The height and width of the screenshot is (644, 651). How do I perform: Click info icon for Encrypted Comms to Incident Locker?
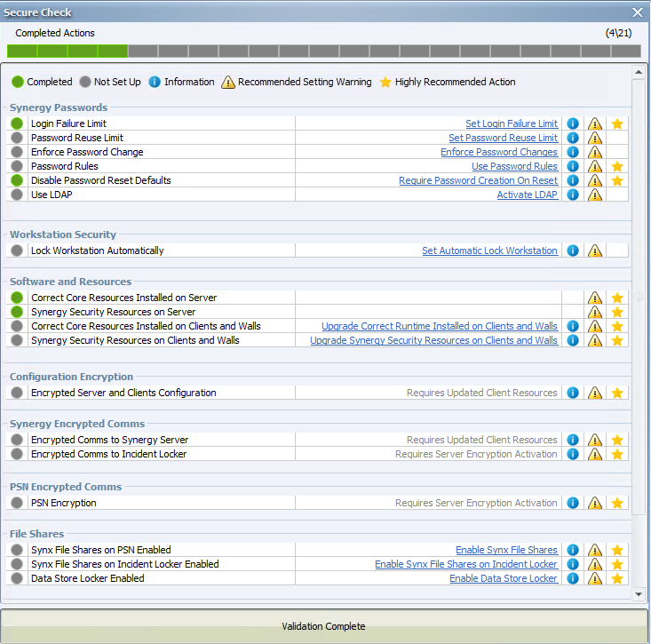tap(573, 454)
